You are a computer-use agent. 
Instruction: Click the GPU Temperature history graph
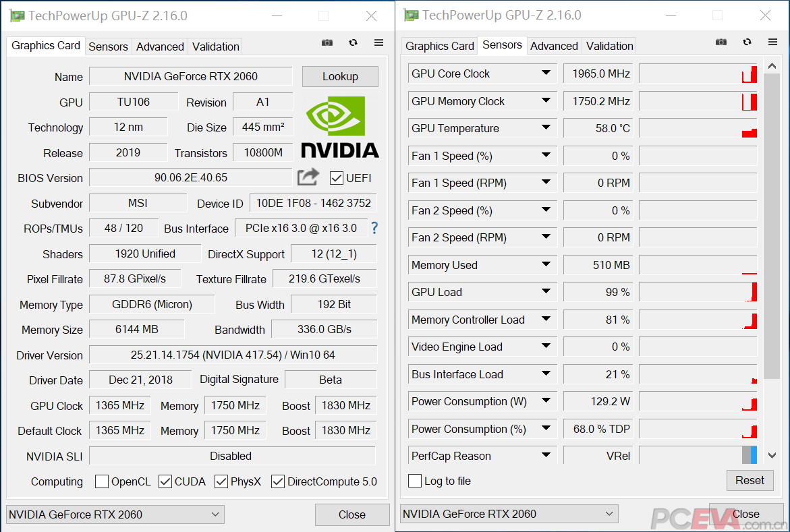698,128
